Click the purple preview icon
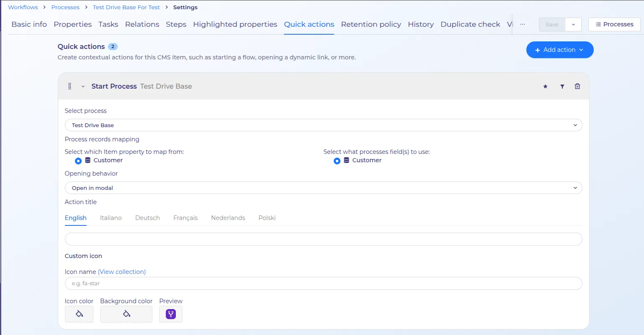Viewport: 644px width, 335px height. 171,314
